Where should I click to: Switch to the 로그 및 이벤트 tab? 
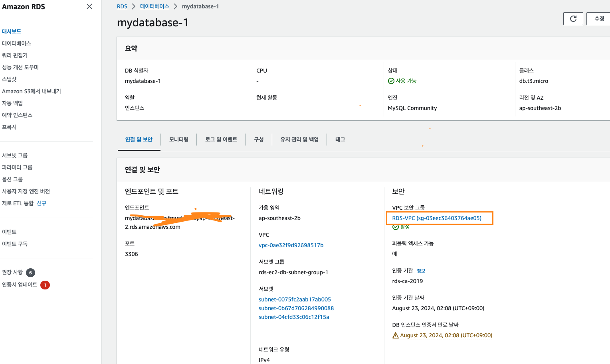point(221,139)
